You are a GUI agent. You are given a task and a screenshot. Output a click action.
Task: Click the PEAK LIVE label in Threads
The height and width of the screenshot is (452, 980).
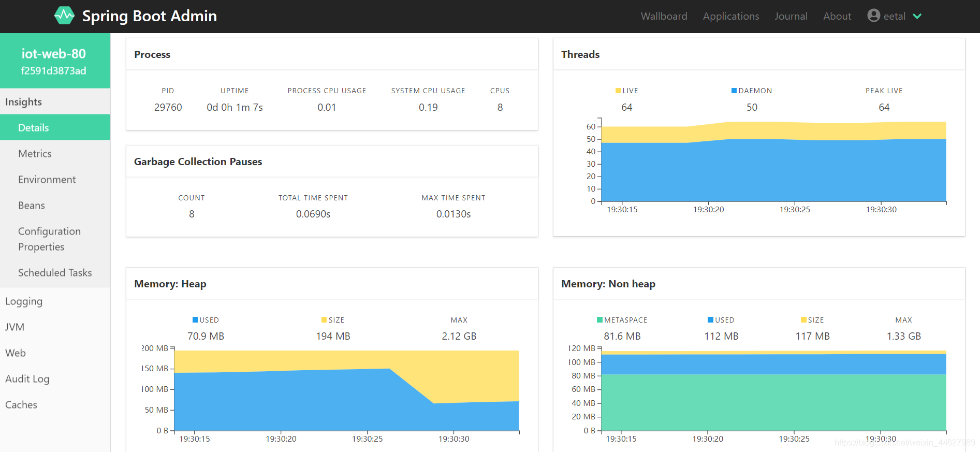click(x=884, y=91)
